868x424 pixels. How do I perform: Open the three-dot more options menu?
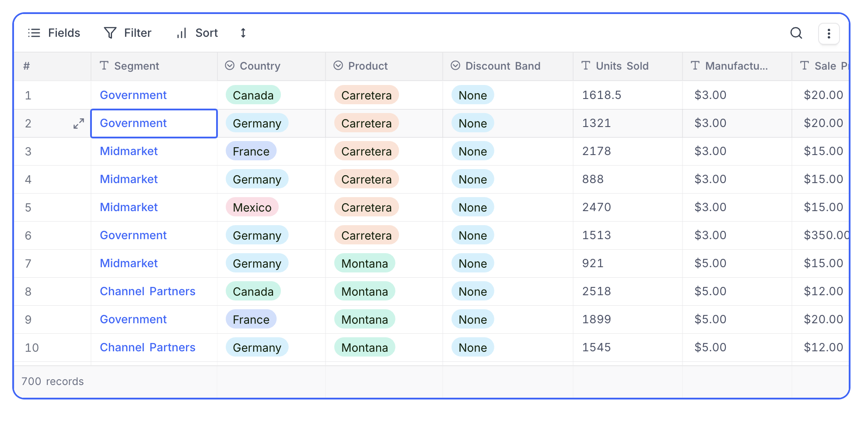point(829,34)
